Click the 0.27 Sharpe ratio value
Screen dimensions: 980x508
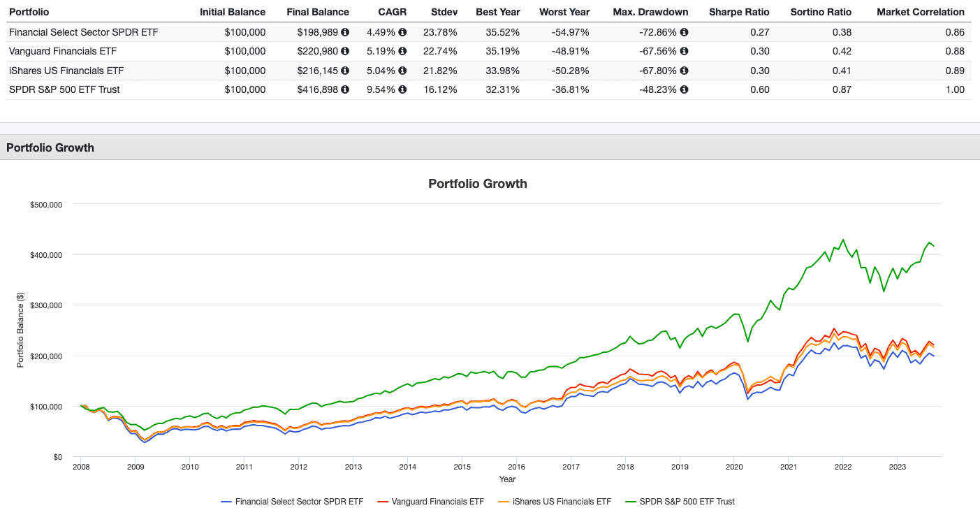point(760,32)
